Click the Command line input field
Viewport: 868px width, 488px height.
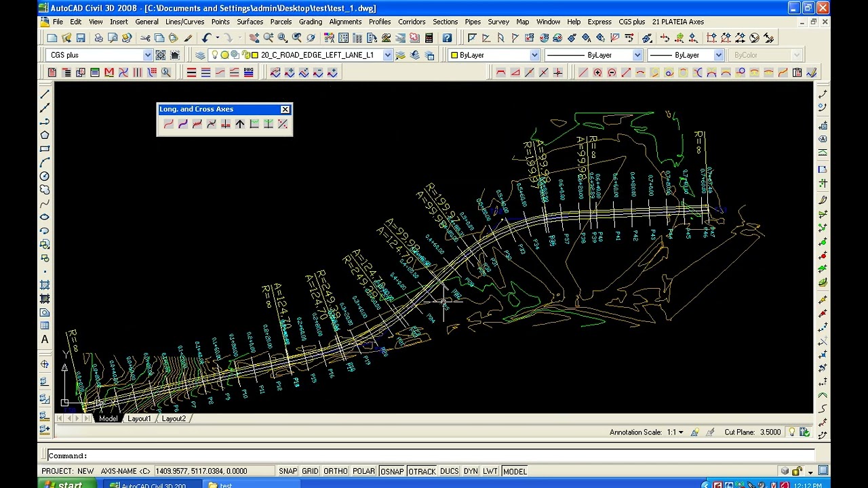click(x=431, y=455)
